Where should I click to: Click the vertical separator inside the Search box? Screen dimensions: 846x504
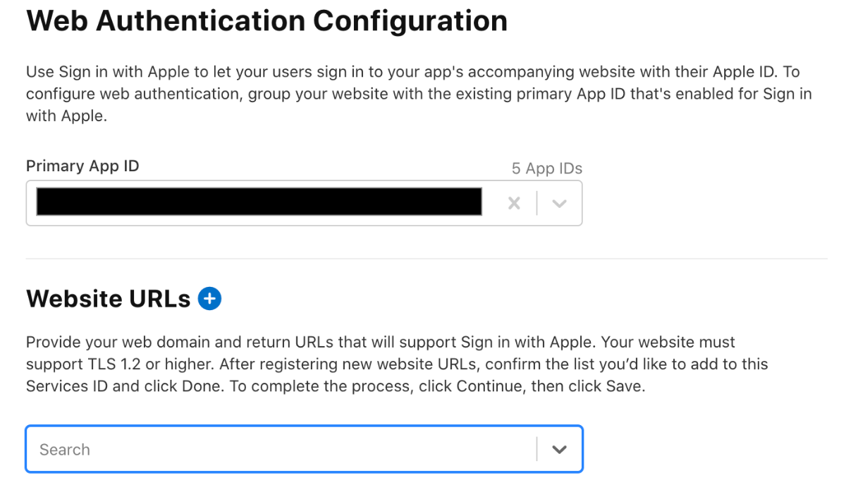pos(537,449)
